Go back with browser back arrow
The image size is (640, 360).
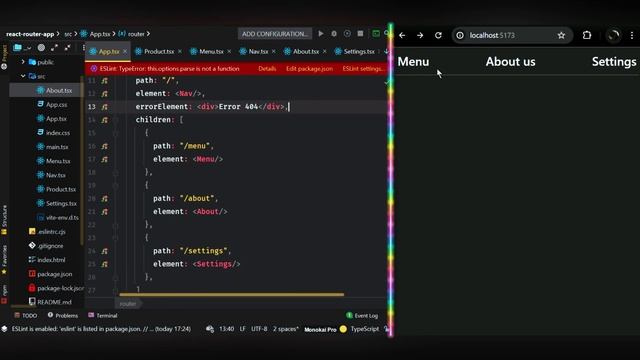(402, 36)
